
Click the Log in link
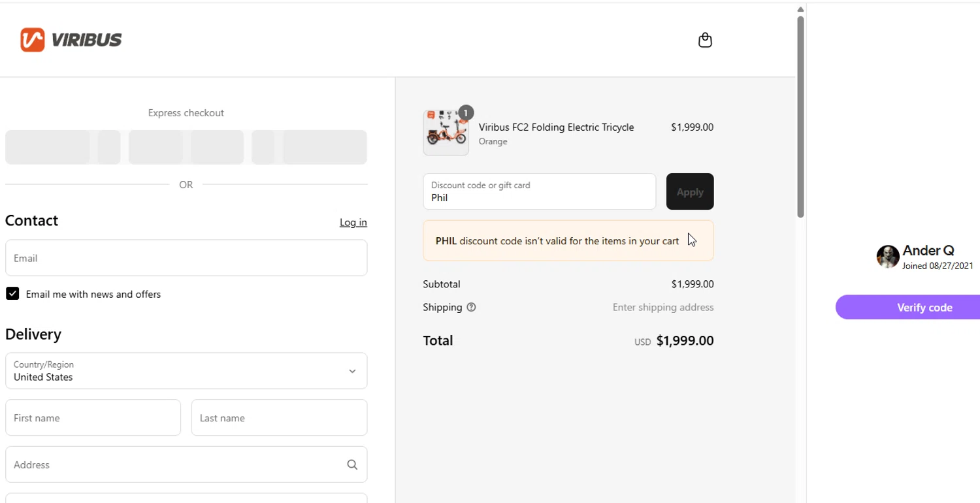tap(353, 222)
